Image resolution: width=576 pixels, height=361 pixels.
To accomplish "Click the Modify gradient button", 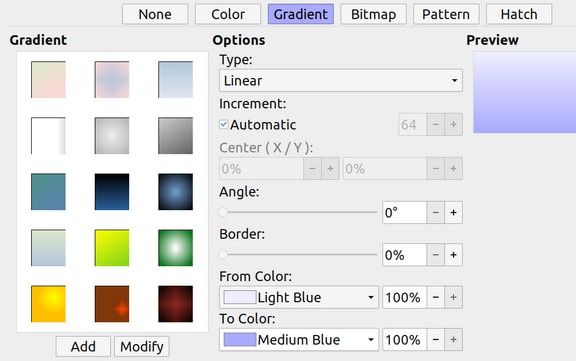I will coord(142,346).
